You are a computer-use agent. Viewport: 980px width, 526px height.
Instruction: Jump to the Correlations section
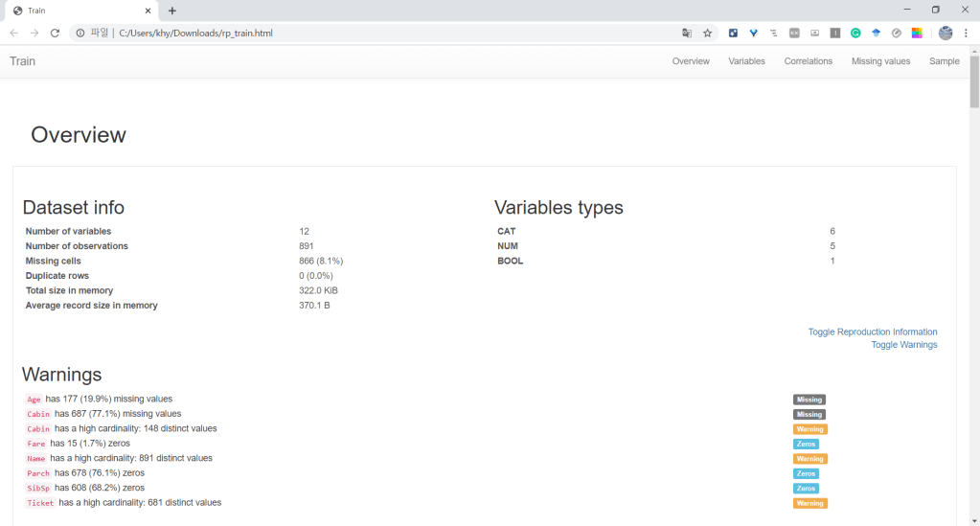tap(808, 61)
